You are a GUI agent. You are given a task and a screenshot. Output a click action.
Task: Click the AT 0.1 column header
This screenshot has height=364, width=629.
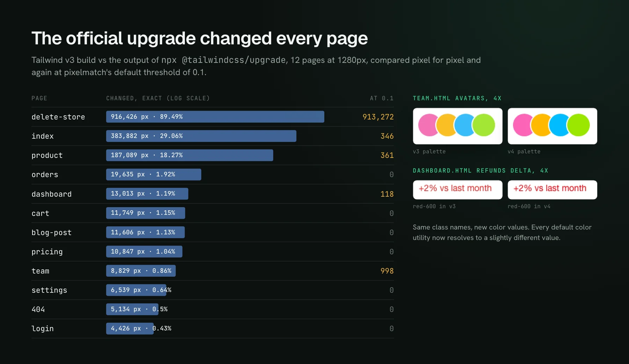point(382,98)
